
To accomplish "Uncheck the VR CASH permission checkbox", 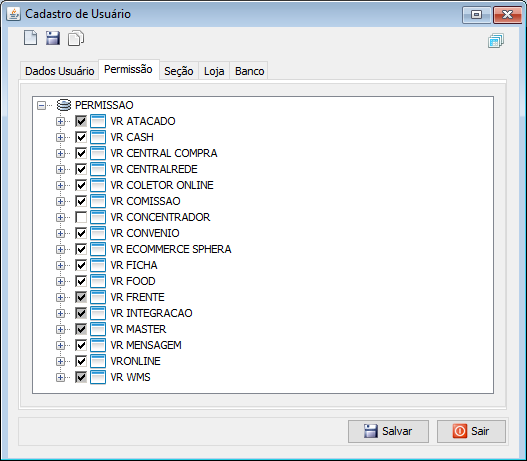I will (81, 137).
